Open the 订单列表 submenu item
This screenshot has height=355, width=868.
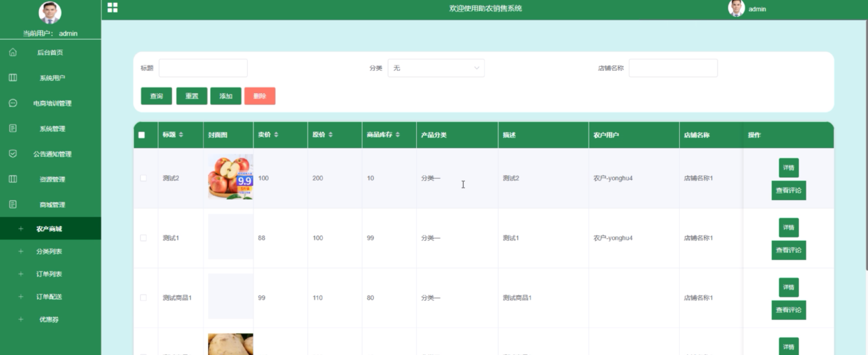click(x=49, y=274)
